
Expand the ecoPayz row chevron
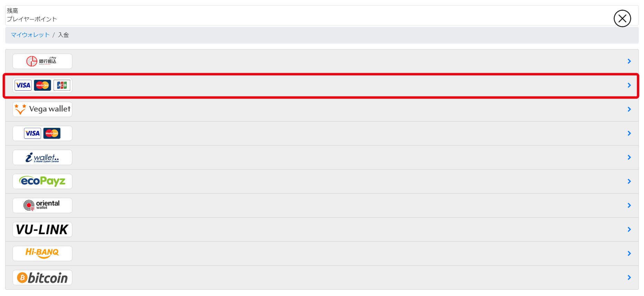629,181
